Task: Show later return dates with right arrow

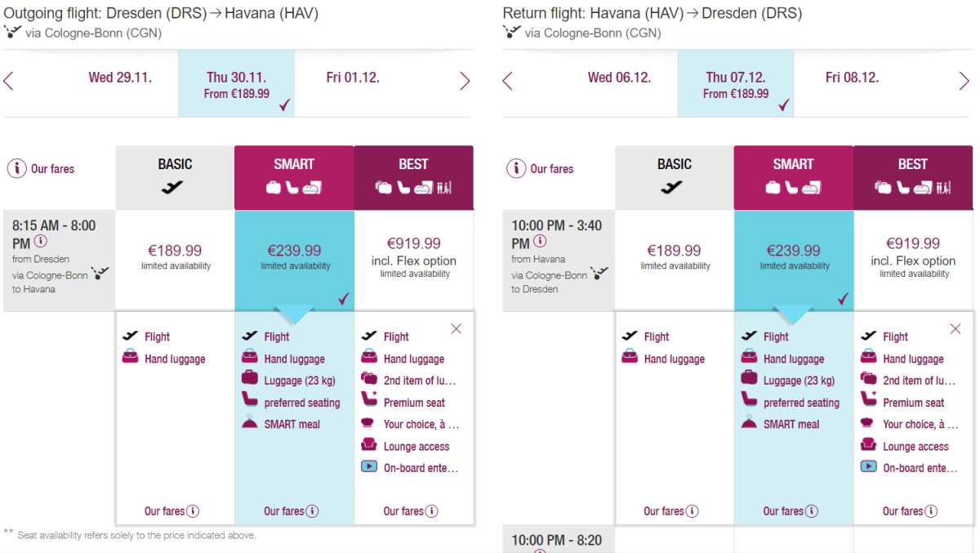Action: coord(964,81)
